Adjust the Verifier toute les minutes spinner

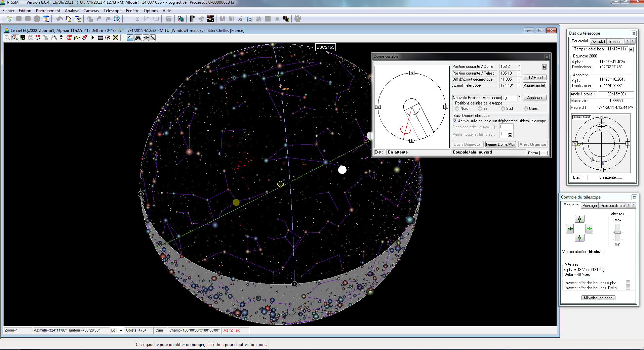[510, 134]
